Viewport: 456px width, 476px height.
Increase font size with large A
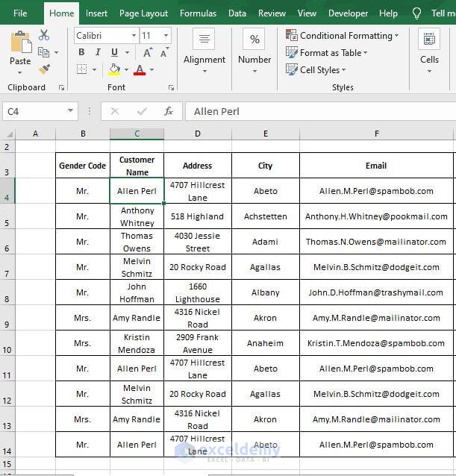point(148,52)
